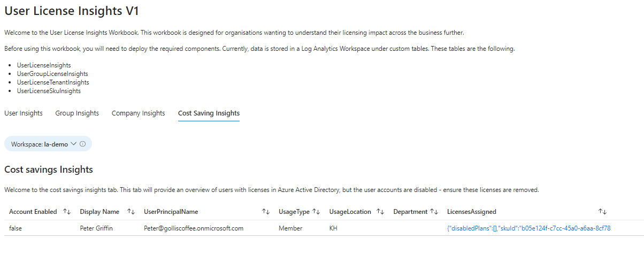Switch to the Group Insights tab

[77, 113]
